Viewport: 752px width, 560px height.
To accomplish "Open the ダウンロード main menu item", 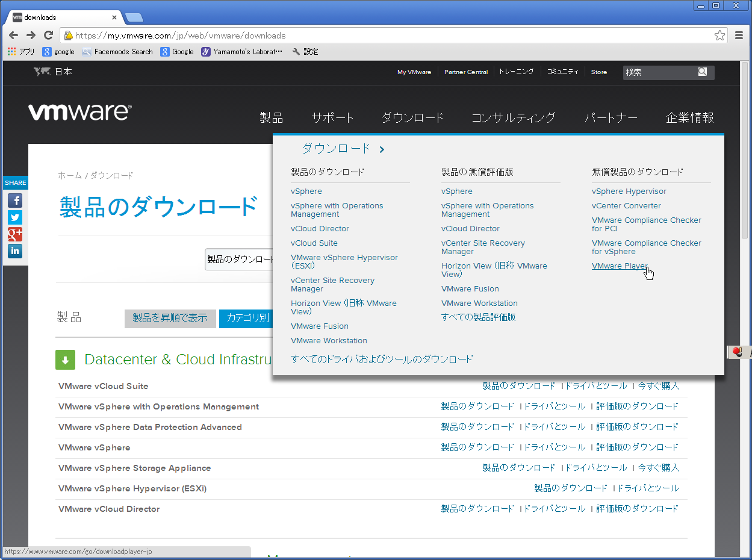I will [x=412, y=118].
